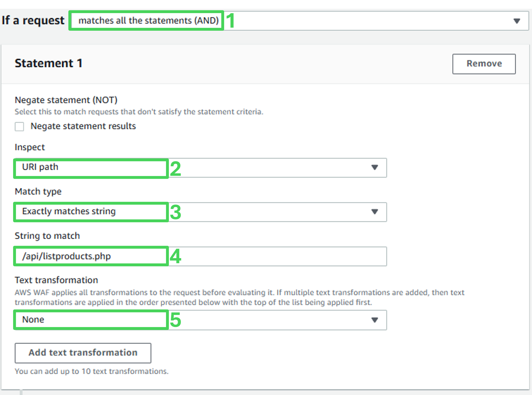Click the 'If a request' label
The height and width of the screenshot is (395, 532).
coord(33,20)
